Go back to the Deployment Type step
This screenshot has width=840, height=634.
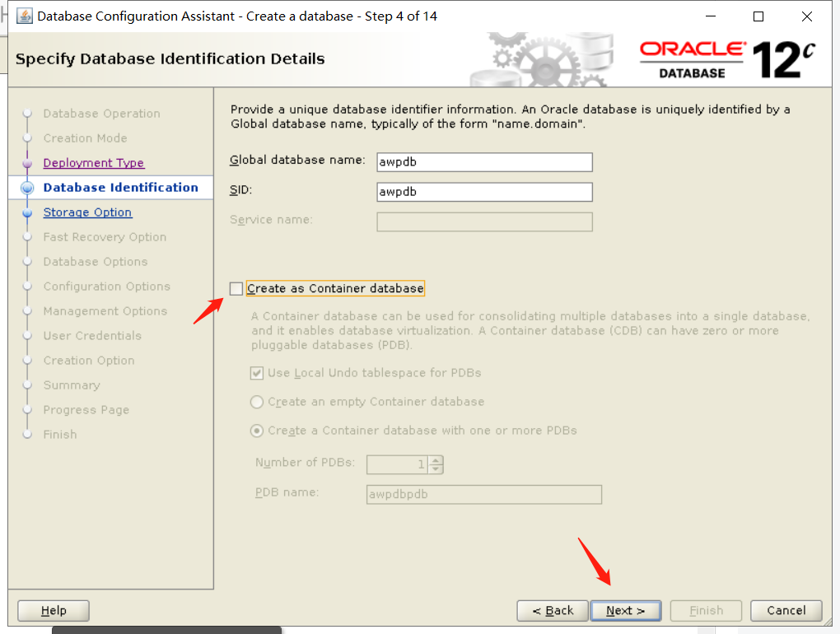pyautogui.click(x=93, y=162)
